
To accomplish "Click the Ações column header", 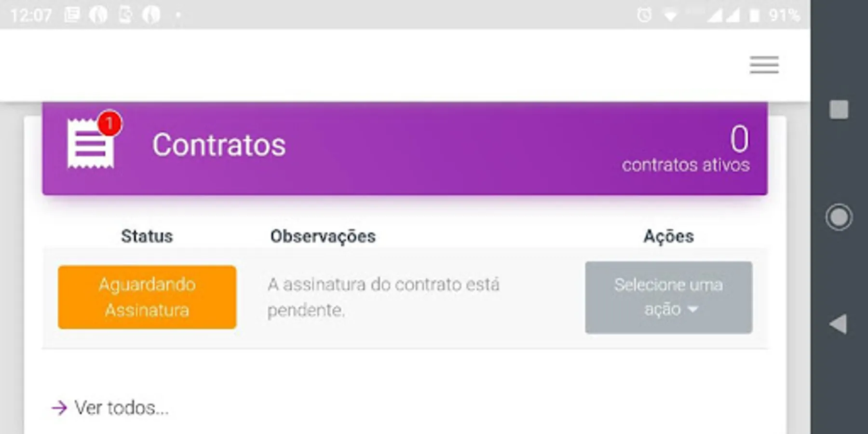I will pyautogui.click(x=669, y=236).
